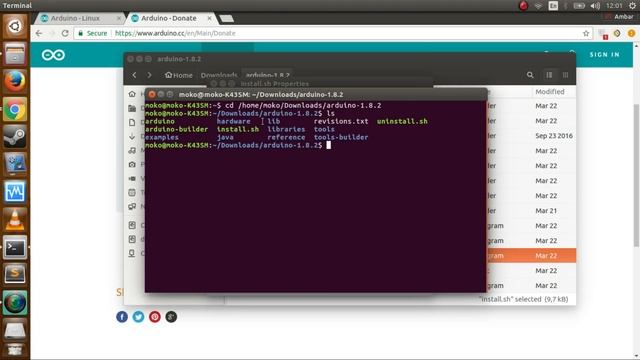Reload the Arduino Donate page
640x360 pixels.
[65, 33]
